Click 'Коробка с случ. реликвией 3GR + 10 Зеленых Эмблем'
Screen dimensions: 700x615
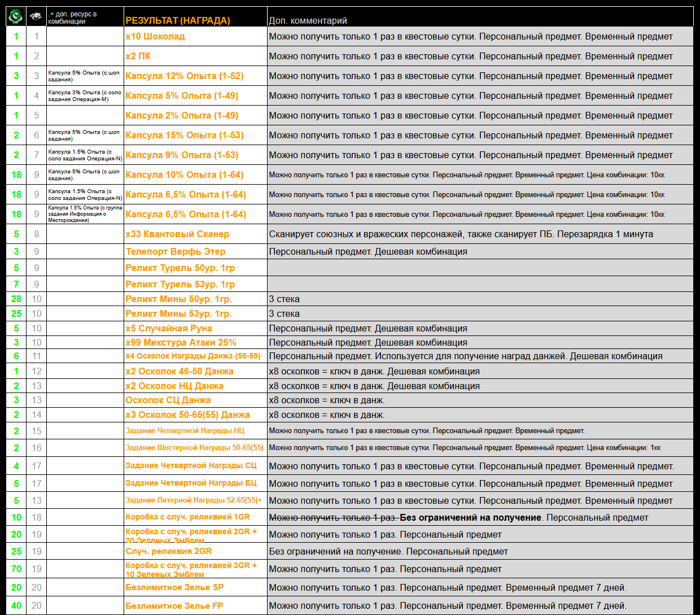[x=195, y=569]
